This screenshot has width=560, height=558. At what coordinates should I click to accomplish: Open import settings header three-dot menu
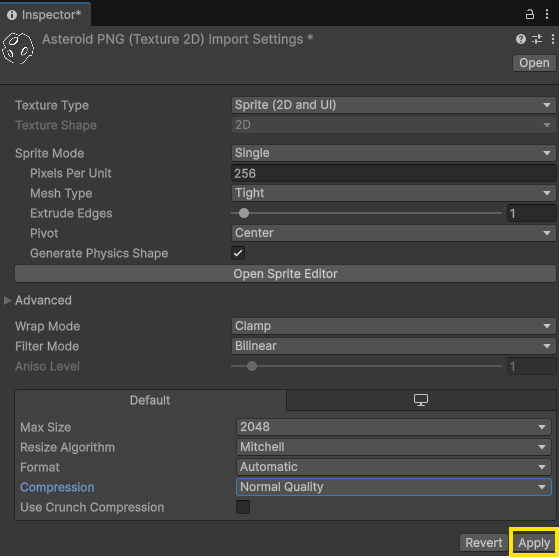click(552, 39)
